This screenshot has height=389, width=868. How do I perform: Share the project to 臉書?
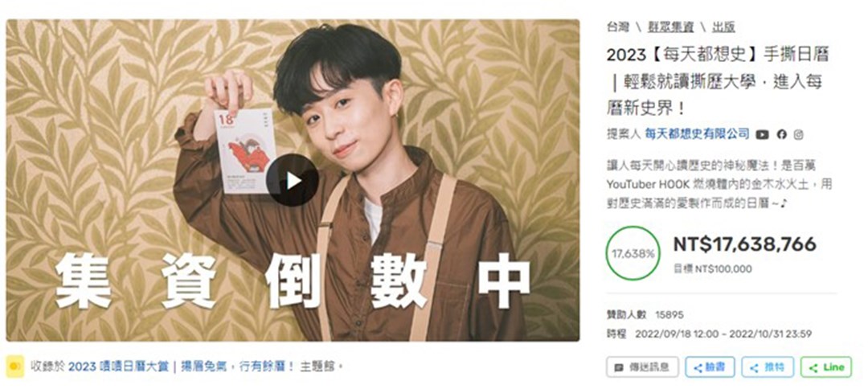click(710, 367)
